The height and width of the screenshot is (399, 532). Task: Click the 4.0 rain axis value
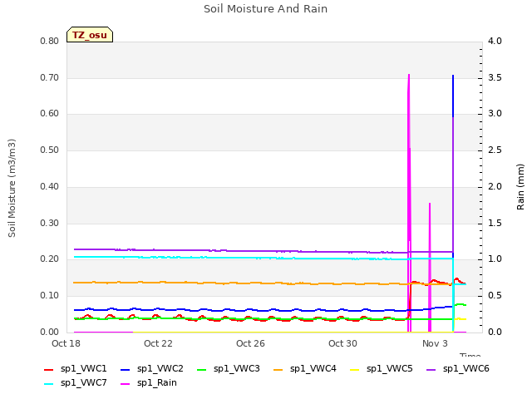pos(495,42)
